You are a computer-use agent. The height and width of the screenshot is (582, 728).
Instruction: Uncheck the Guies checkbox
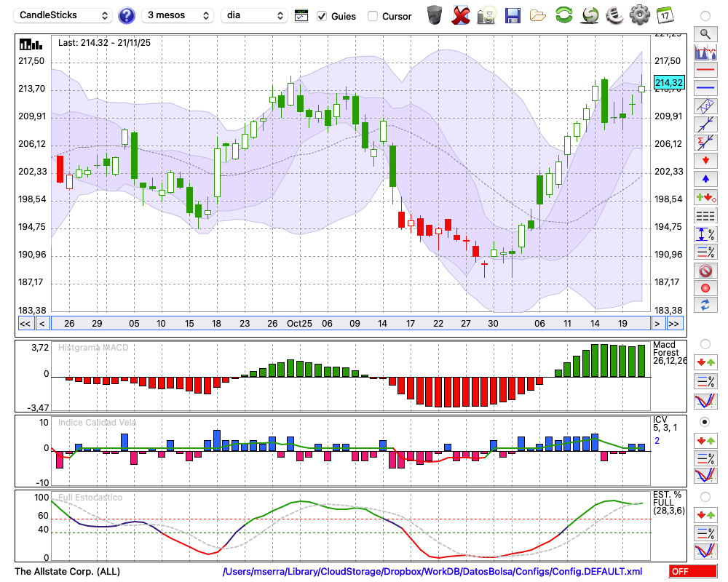322,16
